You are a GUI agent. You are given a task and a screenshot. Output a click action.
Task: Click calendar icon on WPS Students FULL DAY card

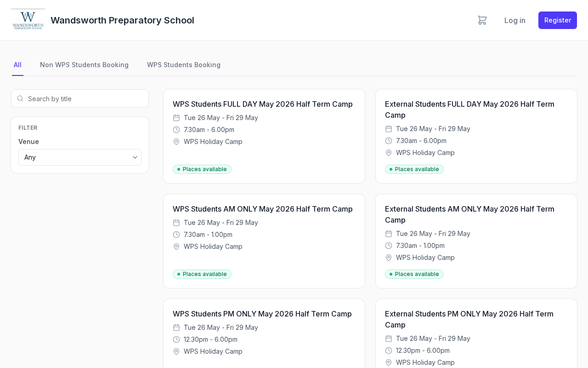(x=176, y=118)
